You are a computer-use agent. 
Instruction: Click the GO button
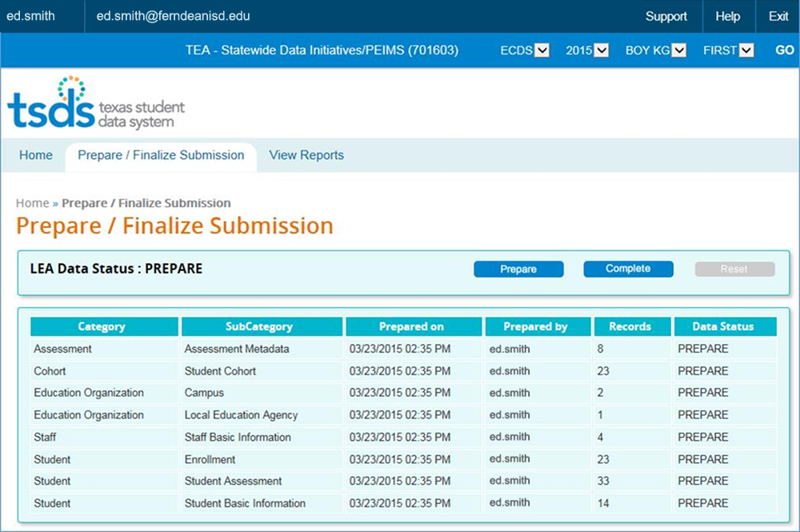point(784,50)
